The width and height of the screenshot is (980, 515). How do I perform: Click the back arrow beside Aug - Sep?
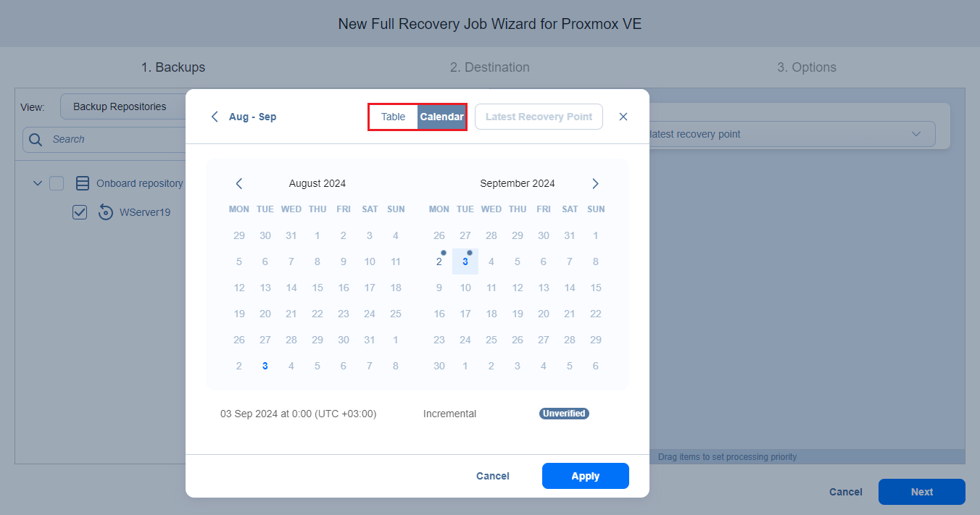(x=215, y=117)
